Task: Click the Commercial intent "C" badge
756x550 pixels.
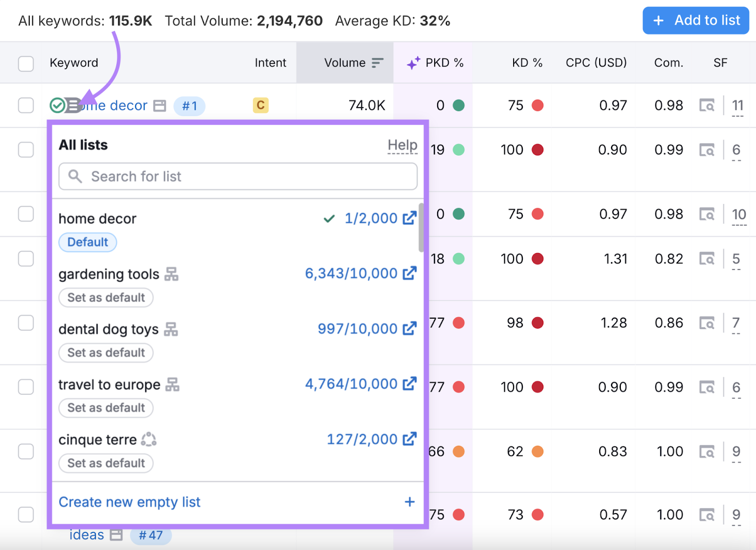Action: click(x=260, y=105)
